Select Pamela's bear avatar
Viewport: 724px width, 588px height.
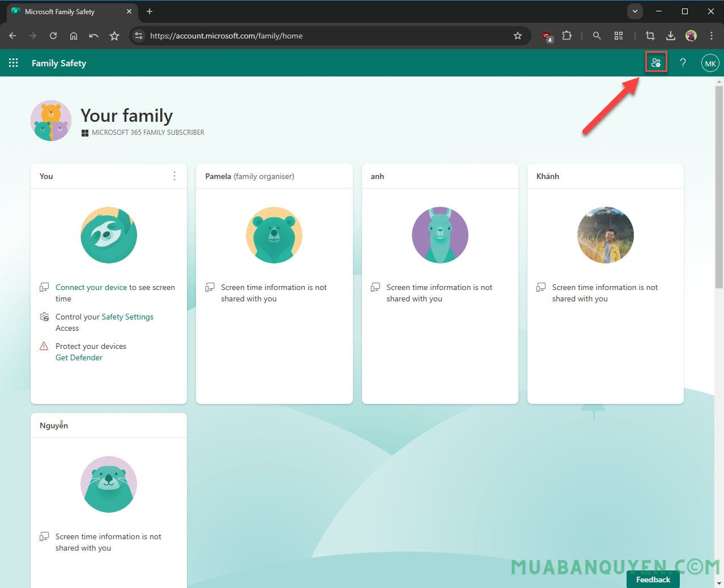[x=274, y=235]
